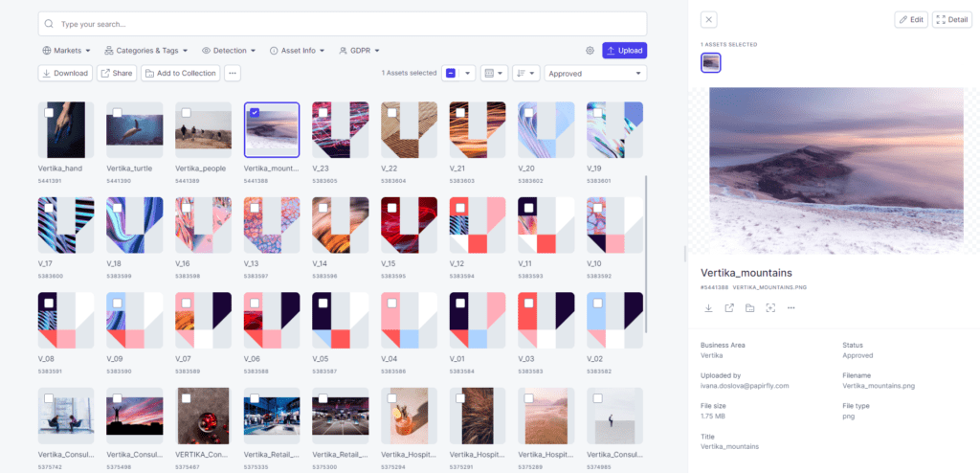The height and width of the screenshot is (473, 980).
Task: Click the search input field
Action: pos(343,24)
